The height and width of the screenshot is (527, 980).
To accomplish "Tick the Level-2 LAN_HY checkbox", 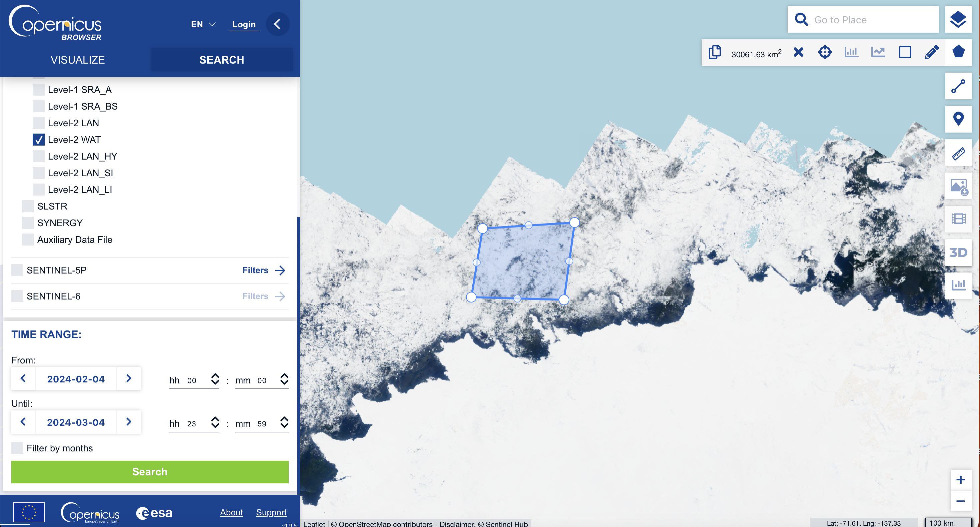I will pyautogui.click(x=38, y=156).
